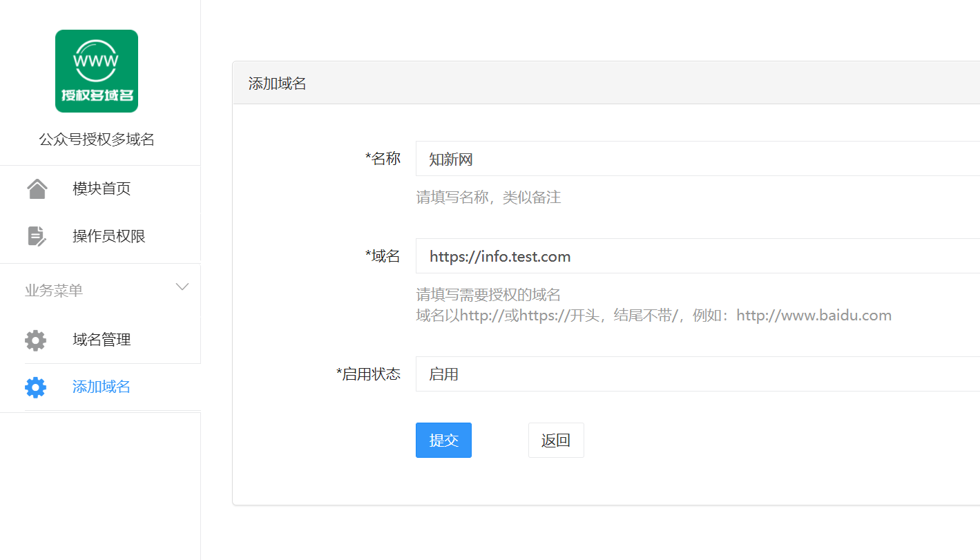Open 模块首页 menu item
980x560 pixels.
click(x=100, y=189)
